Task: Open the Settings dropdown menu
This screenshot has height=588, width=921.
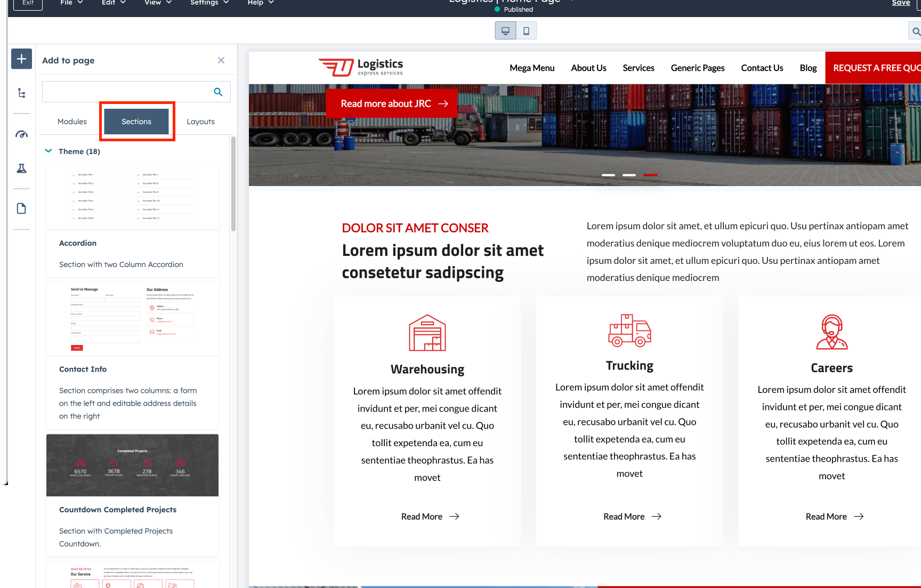Action: pyautogui.click(x=209, y=3)
